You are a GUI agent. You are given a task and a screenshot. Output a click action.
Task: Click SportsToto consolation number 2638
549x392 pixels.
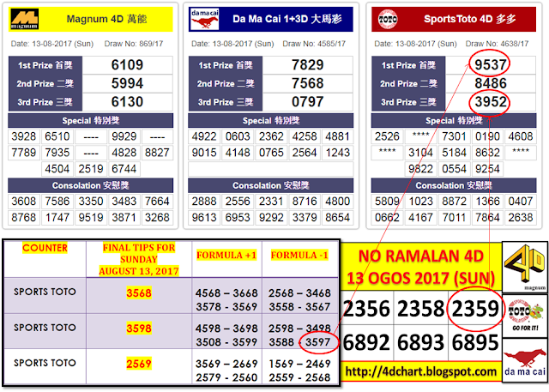521,217
